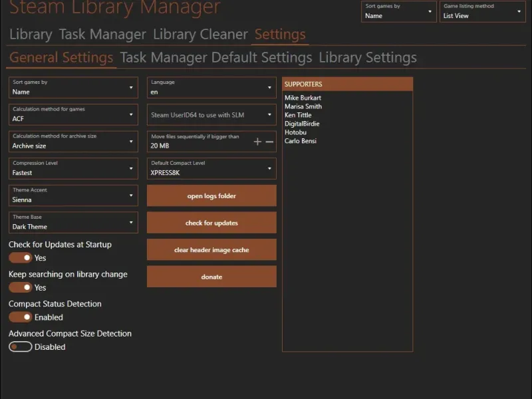The width and height of the screenshot is (532, 399).
Task: Expand the Compression Level dropdown
Action: (x=73, y=168)
